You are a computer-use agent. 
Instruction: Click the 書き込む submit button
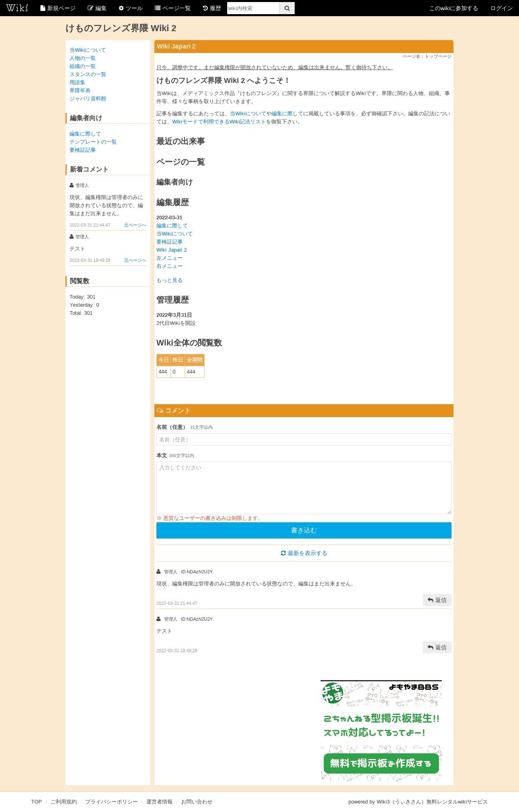(x=304, y=530)
